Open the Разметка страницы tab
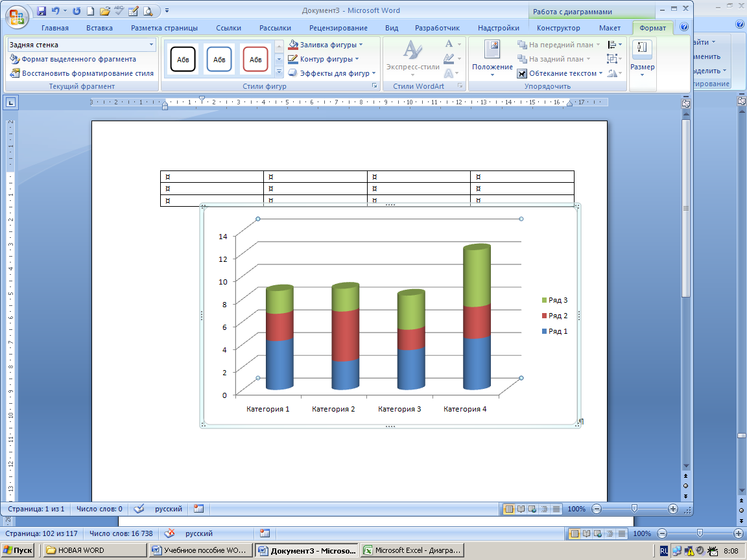The width and height of the screenshot is (747, 560). [164, 28]
